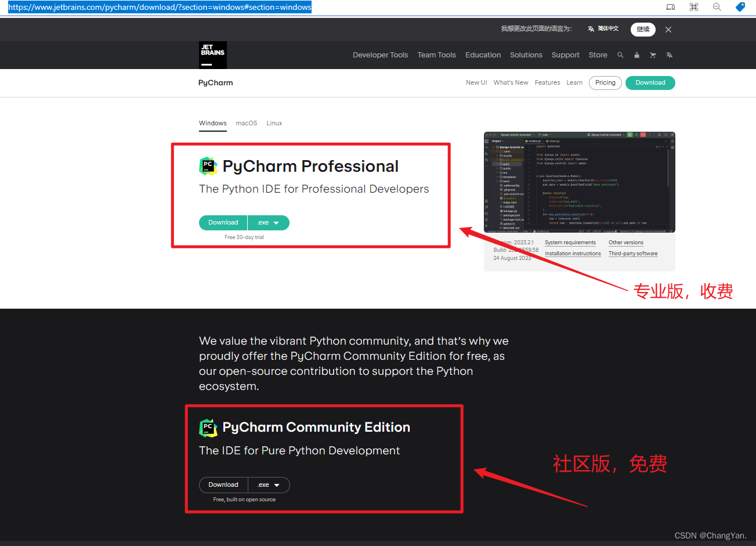Open the Third-party software link
The image size is (756, 546).
pos(633,254)
